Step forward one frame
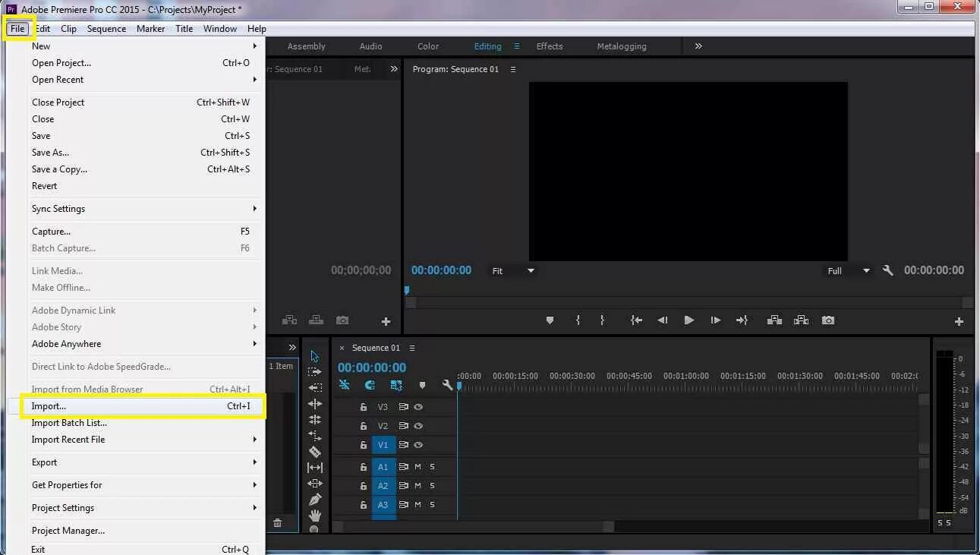Screen dimensions: 980x555 click(715, 320)
